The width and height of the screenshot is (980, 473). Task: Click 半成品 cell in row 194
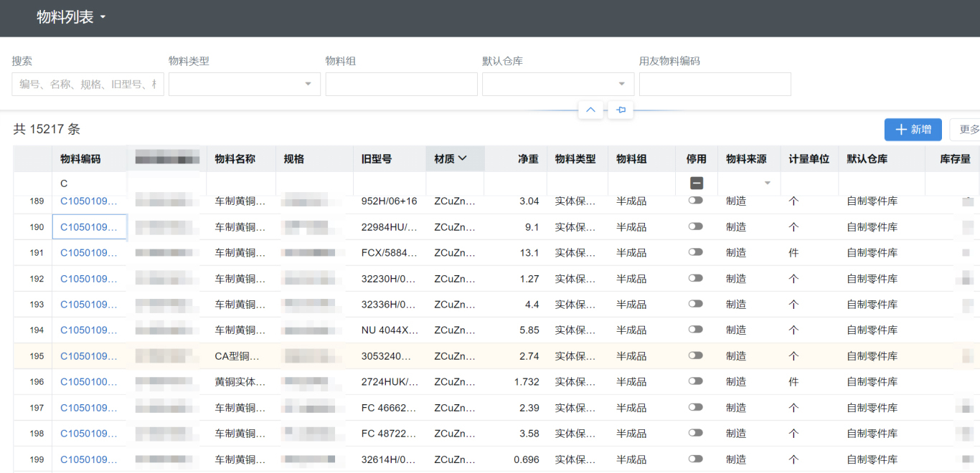(x=631, y=330)
